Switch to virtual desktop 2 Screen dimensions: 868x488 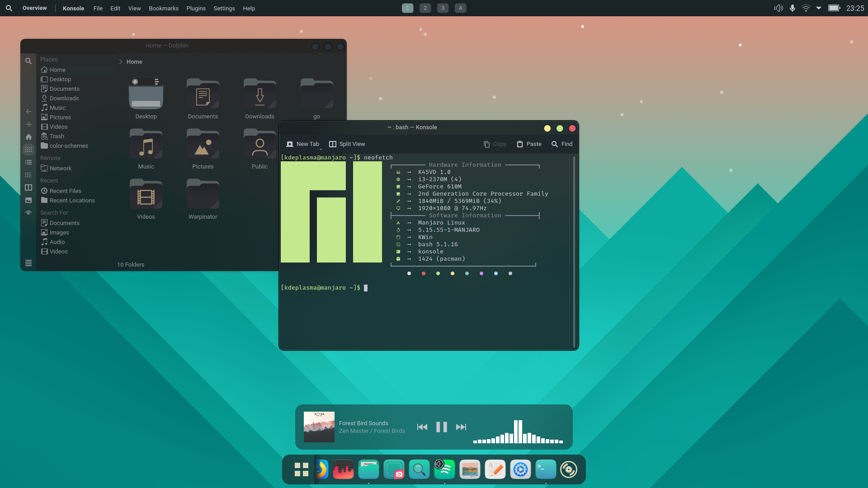point(425,8)
